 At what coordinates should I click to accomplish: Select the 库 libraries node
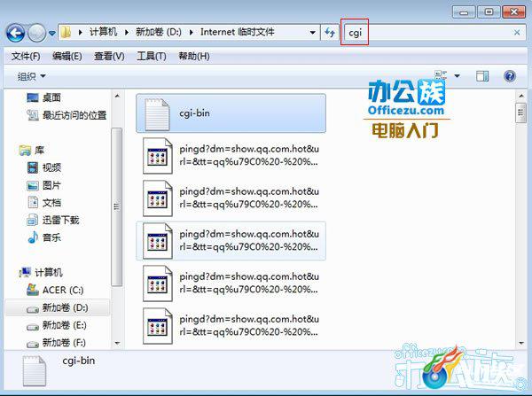tap(39, 150)
